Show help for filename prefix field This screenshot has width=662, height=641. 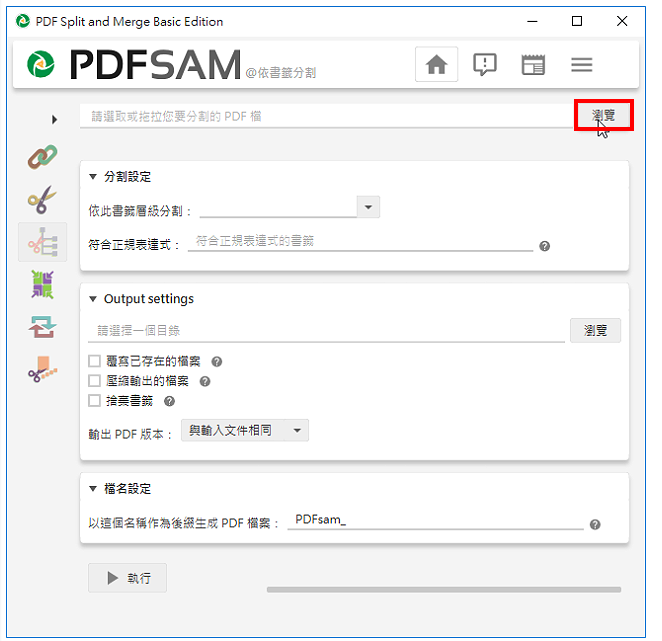click(x=595, y=524)
